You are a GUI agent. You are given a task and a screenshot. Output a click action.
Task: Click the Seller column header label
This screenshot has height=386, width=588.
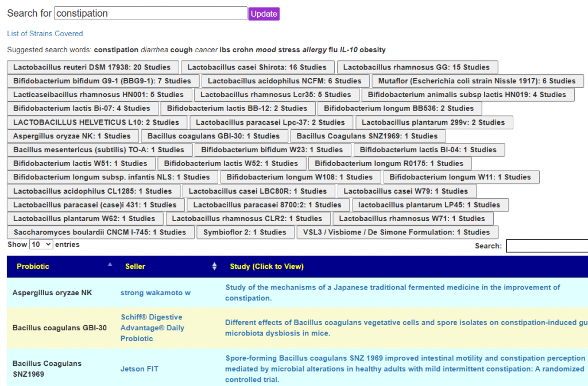135,267
